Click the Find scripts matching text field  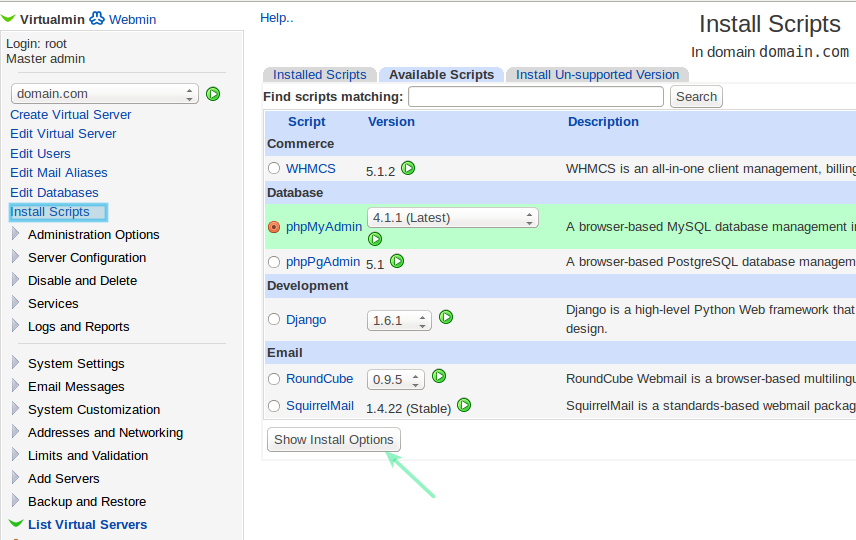(x=535, y=97)
